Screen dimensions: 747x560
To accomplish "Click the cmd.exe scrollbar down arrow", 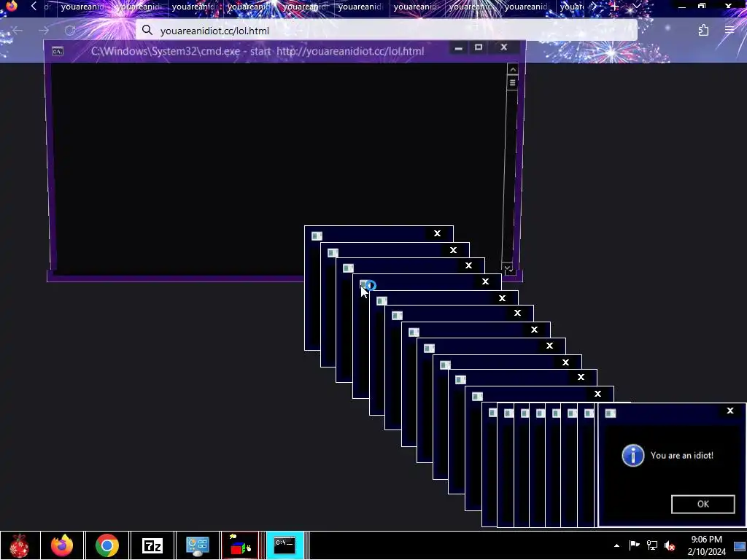I will click(x=508, y=268).
